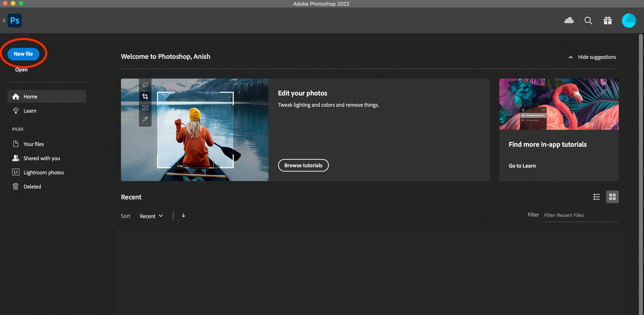Click the canoe photo tutorial thumbnail
The width and height of the screenshot is (644, 315).
coord(195,130)
